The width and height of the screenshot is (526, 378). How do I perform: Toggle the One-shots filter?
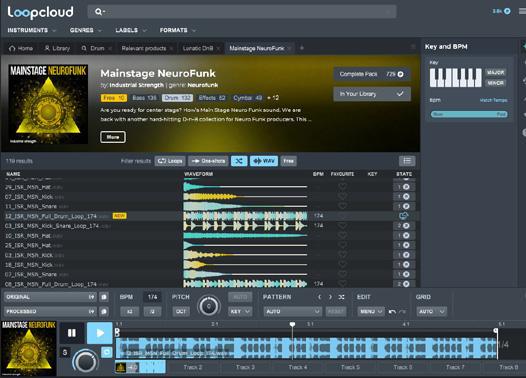point(208,161)
